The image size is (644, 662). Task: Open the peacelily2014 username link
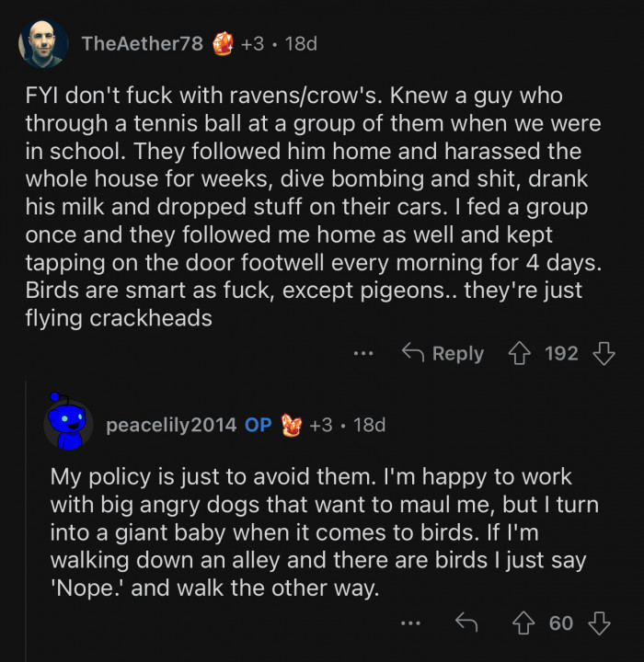172,425
